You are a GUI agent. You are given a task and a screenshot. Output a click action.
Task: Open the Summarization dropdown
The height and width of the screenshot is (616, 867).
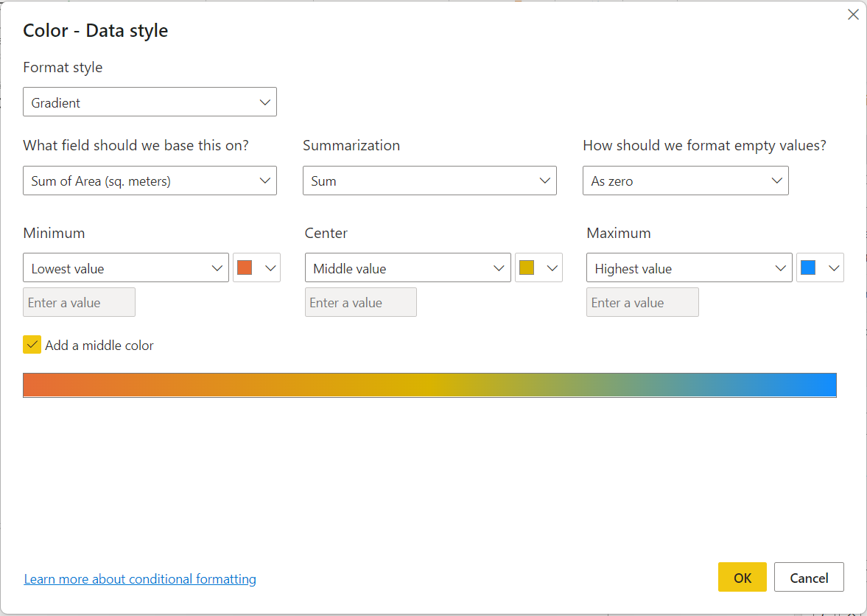tap(429, 181)
